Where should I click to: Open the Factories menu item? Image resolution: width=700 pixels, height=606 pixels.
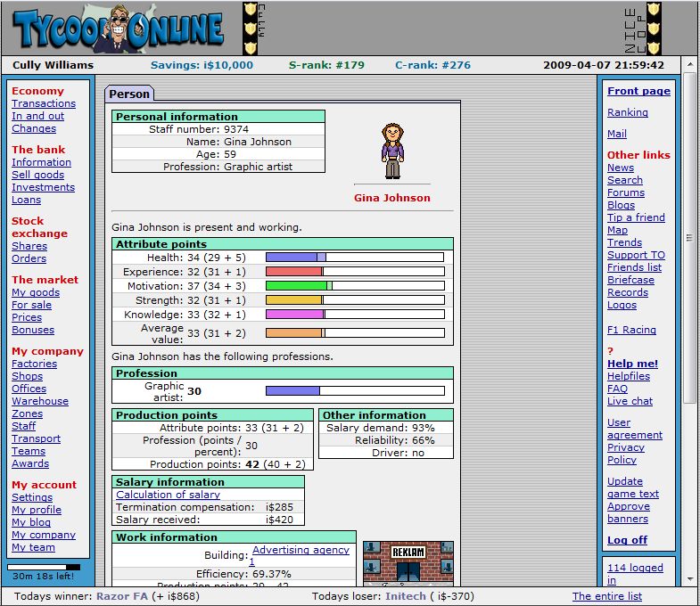34,364
